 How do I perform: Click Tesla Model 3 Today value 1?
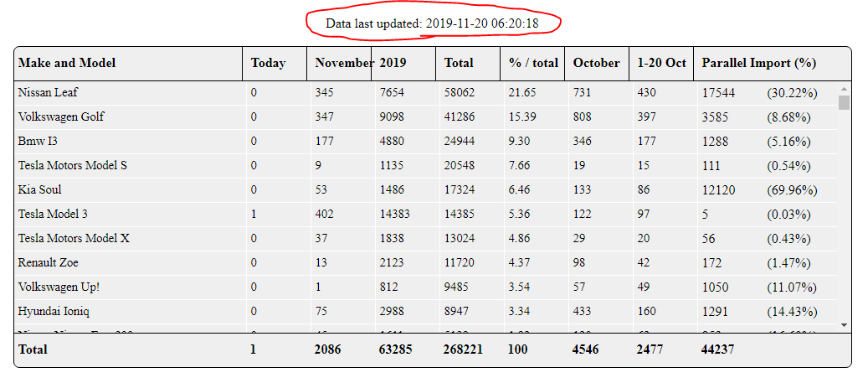click(254, 214)
